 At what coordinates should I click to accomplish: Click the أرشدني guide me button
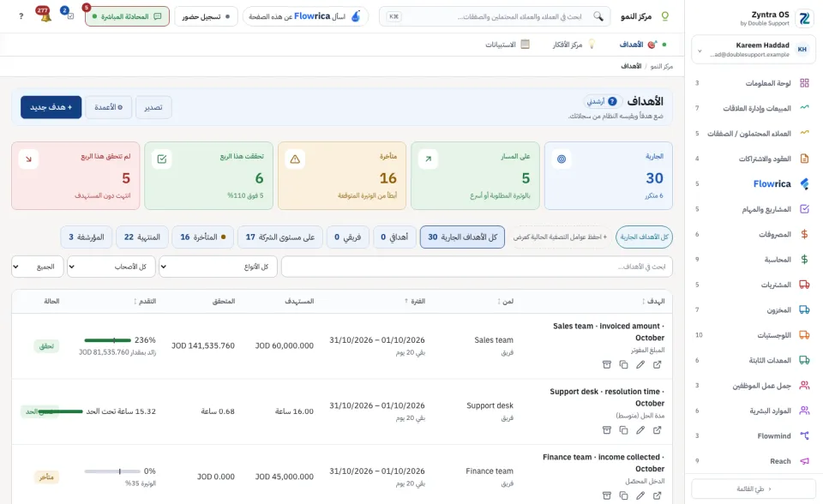coord(602,101)
